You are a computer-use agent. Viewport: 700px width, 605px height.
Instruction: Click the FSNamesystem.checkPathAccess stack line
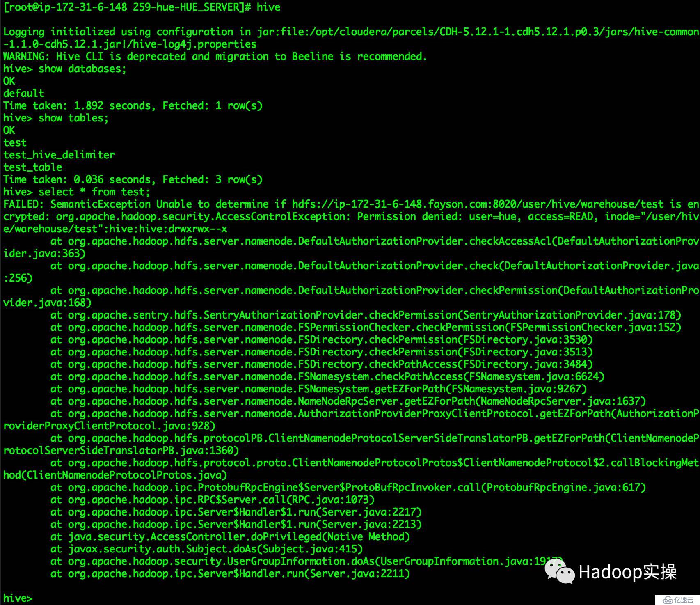pyautogui.click(x=327, y=377)
